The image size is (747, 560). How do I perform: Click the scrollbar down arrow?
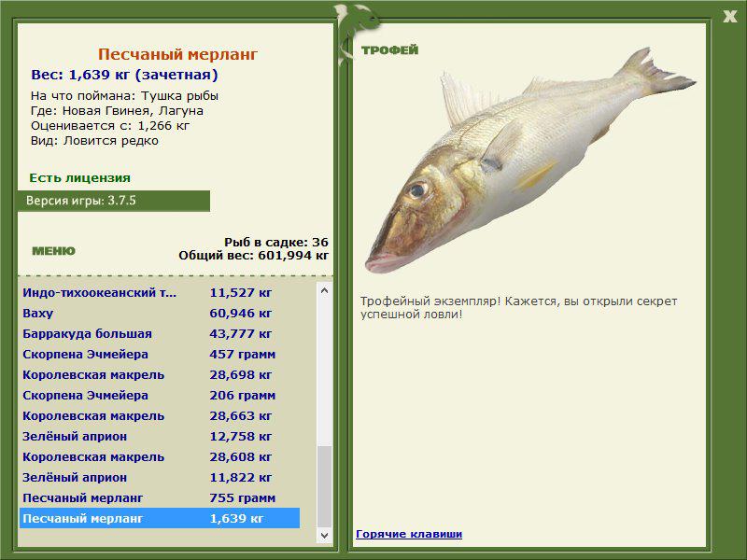(324, 535)
